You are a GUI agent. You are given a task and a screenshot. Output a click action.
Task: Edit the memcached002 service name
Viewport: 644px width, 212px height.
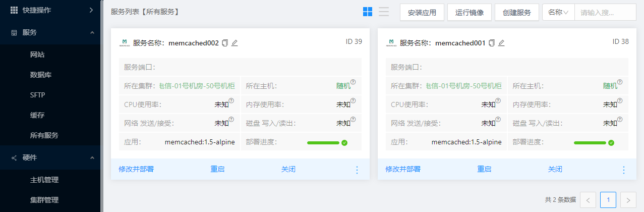pyautogui.click(x=235, y=43)
